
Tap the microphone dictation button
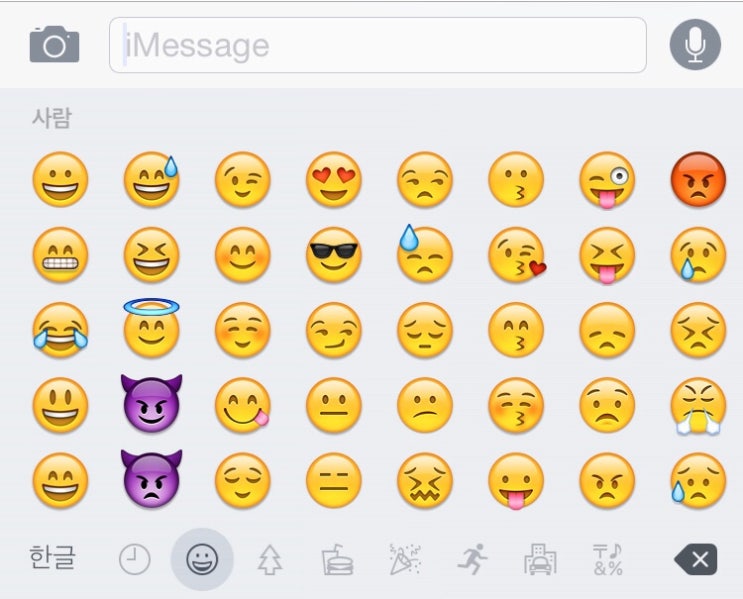[x=695, y=45]
